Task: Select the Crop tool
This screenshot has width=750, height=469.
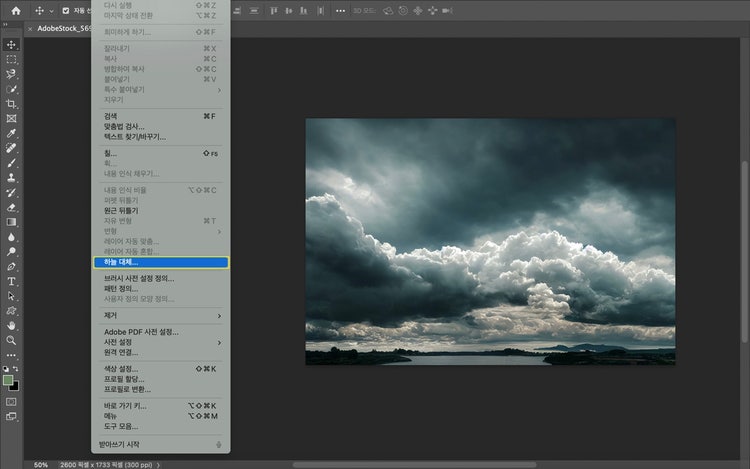Action: pos(12,104)
